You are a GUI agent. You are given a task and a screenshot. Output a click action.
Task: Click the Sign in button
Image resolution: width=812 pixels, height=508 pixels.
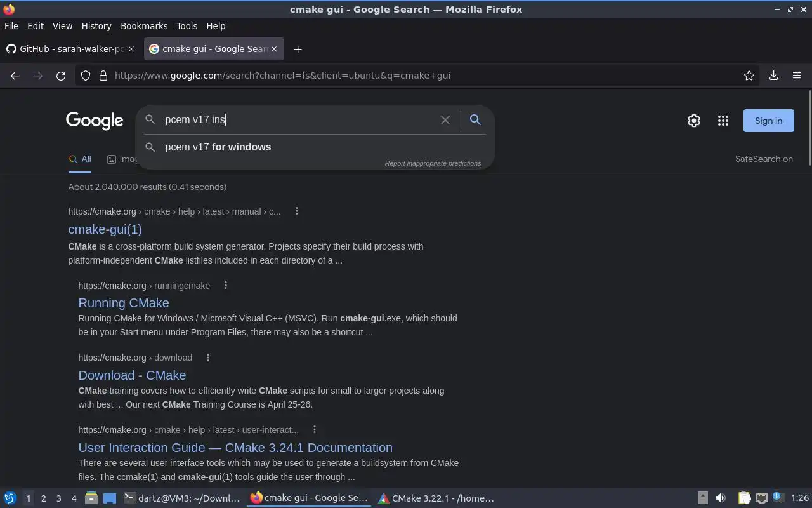coord(768,121)
